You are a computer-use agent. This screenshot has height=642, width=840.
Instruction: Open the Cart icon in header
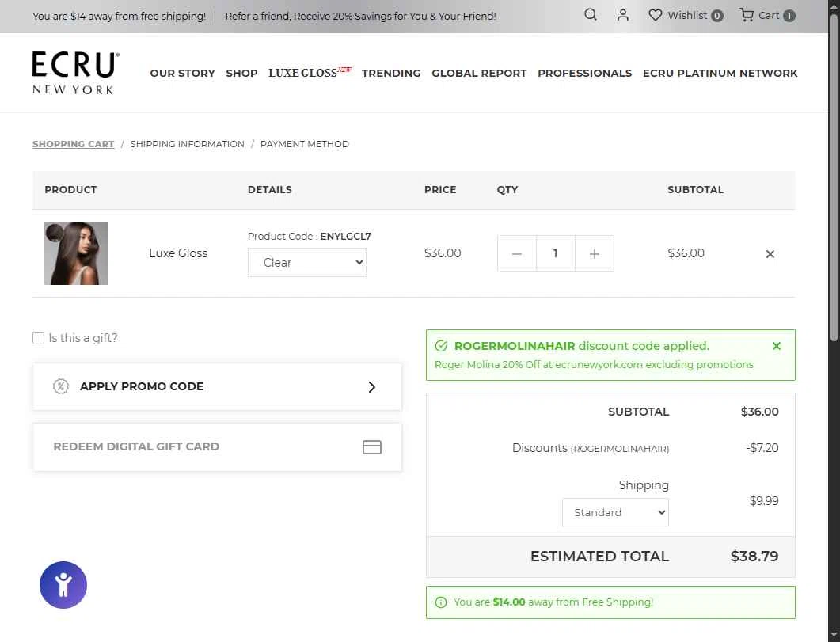747,15
